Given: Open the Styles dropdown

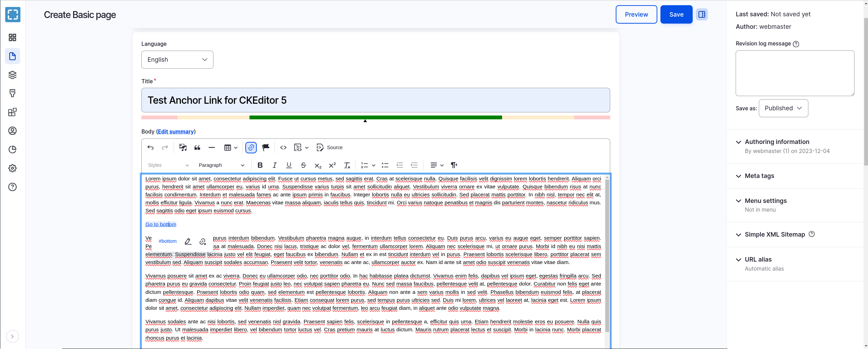Looking at the screenshot, I should click(168, 165).
